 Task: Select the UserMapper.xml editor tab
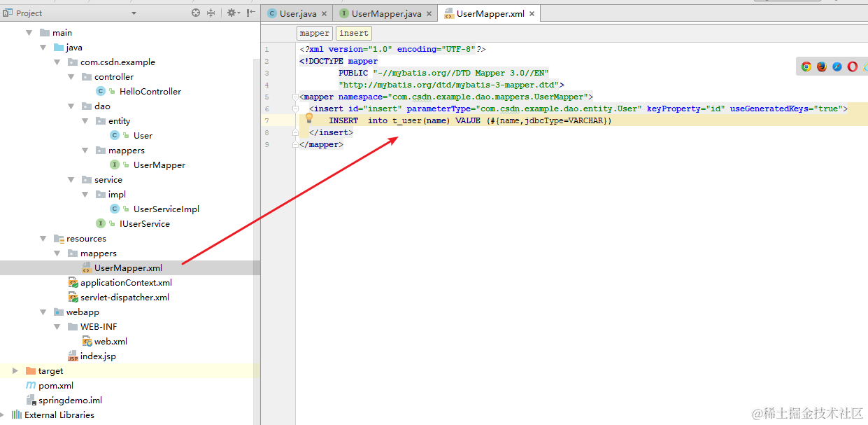click(x=489, y=13)
